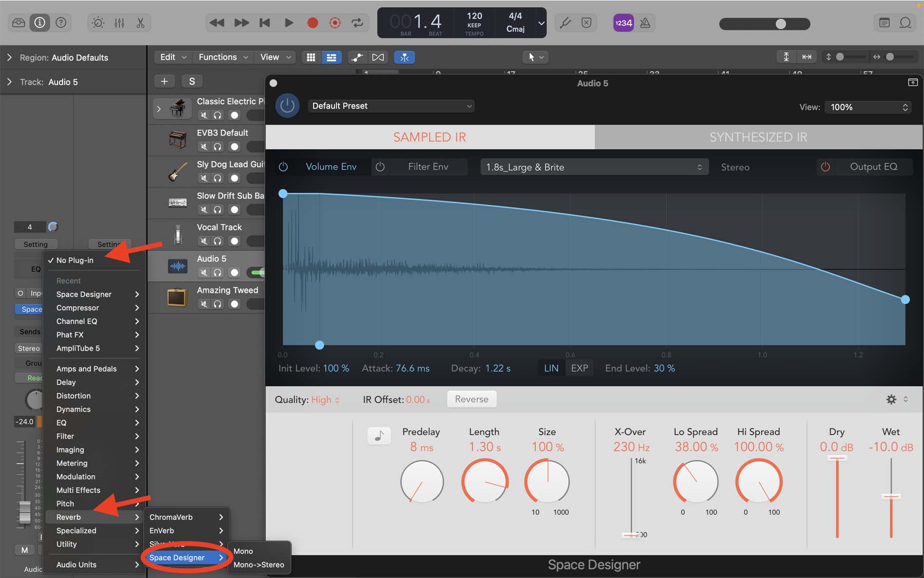This screenshot has width=924, height=578.
Task: Turn on the Output EQ power button
Action: tap(825, 166)
